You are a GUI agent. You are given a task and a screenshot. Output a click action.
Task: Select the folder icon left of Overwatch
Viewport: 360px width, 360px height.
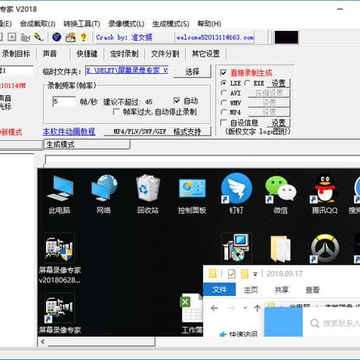(280, 249)
